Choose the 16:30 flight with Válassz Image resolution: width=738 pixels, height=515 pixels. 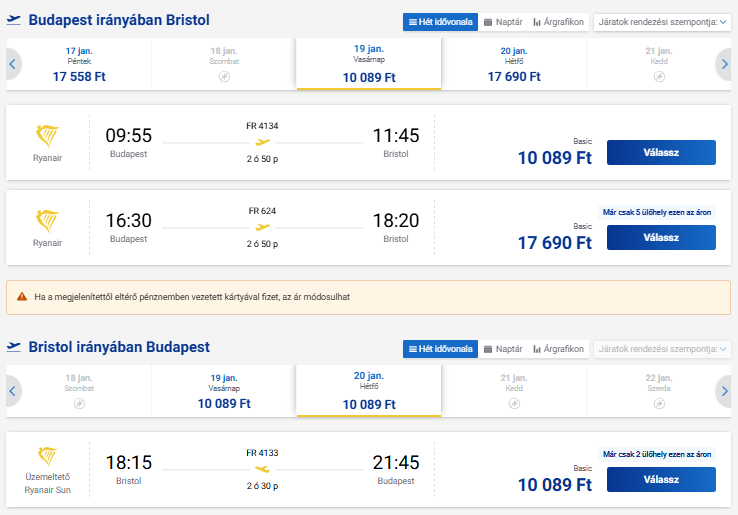[x=661, y=238]
